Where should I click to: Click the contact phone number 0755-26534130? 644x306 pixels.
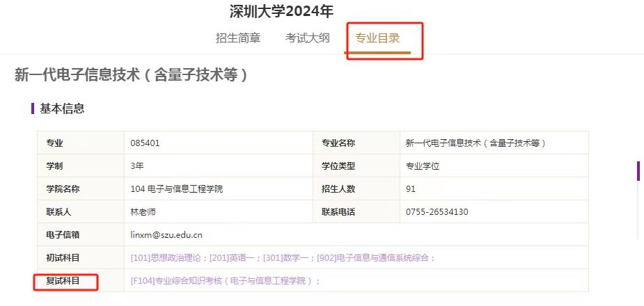[437, 212]
